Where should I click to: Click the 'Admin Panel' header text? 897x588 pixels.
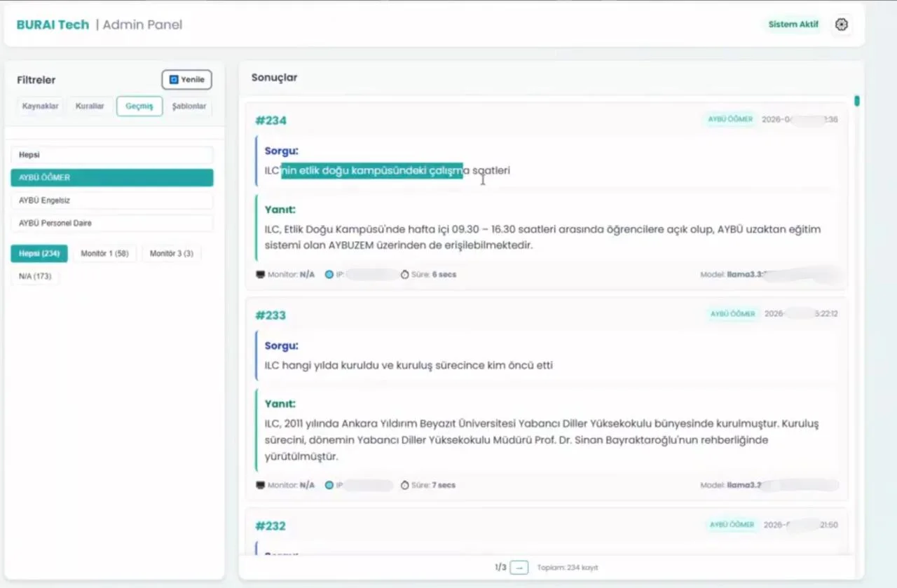click(142, 25)
